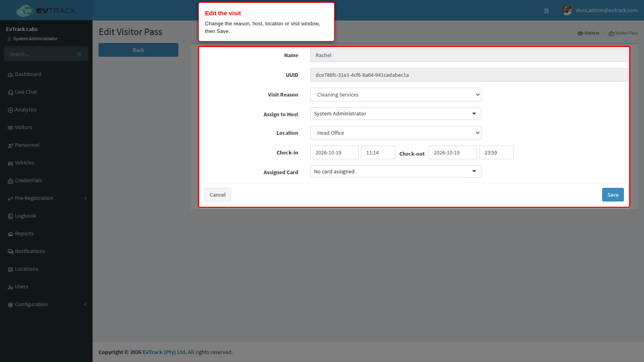Click the Credentials badge icon
644x362 pixels.
[10, 181]
